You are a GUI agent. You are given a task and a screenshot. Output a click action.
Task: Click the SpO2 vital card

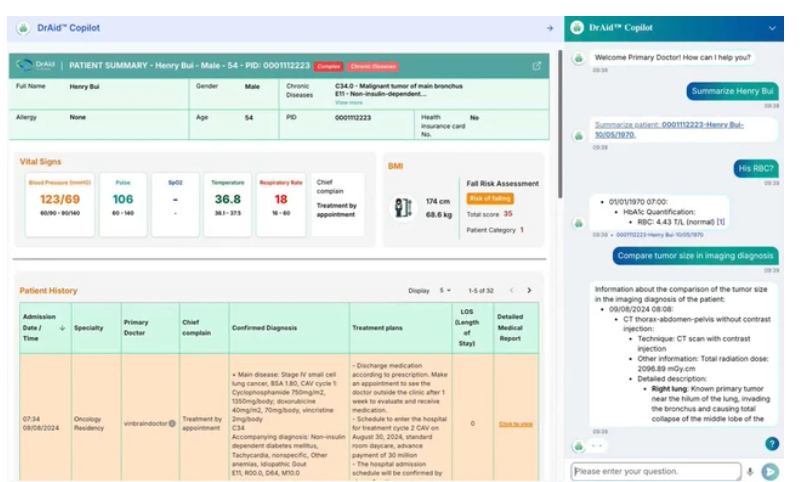click(175, 204)
